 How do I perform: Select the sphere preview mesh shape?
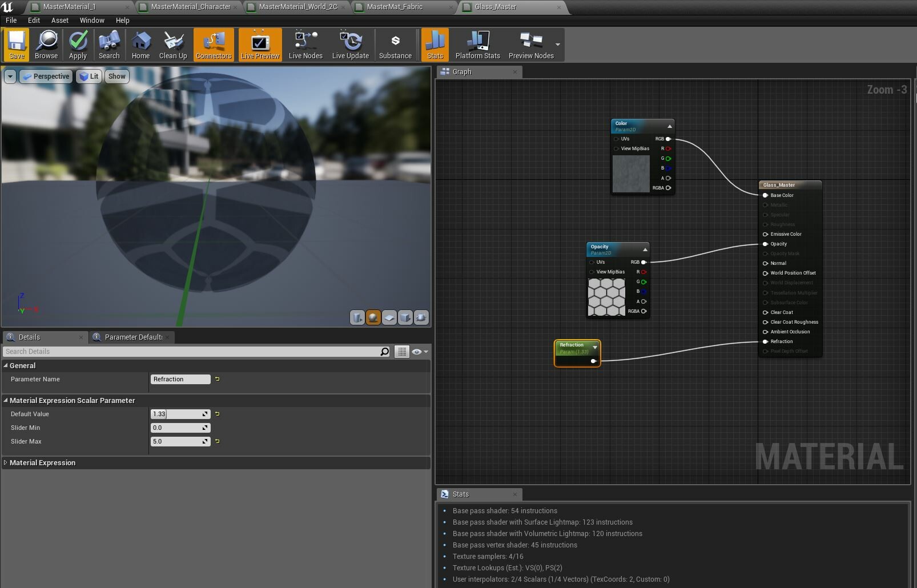coord(373,317)
